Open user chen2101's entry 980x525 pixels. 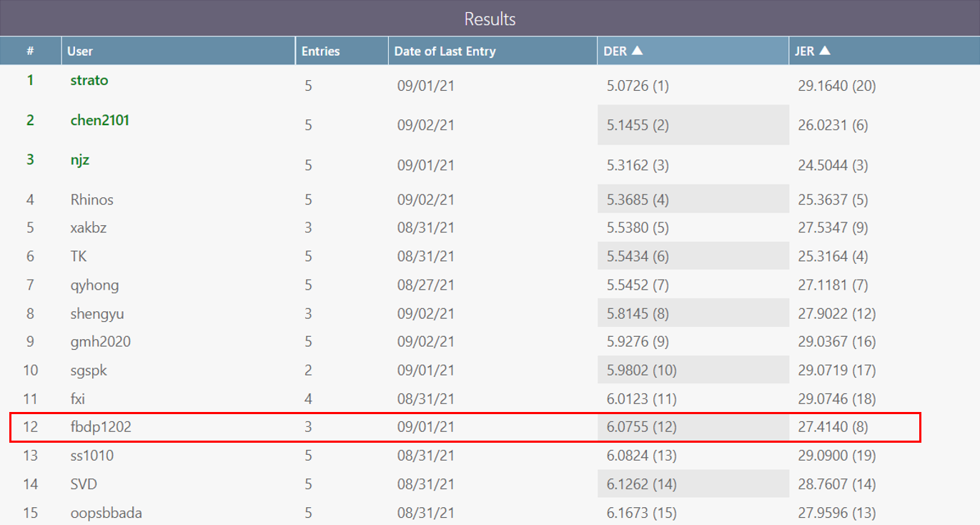[x=99, y=120]
